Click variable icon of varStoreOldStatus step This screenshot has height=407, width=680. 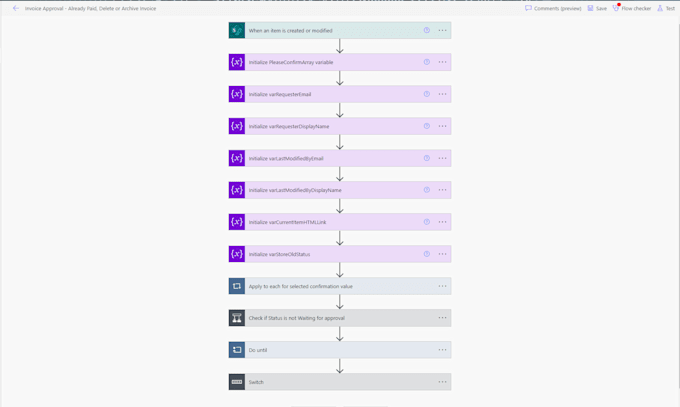point(237,254)
